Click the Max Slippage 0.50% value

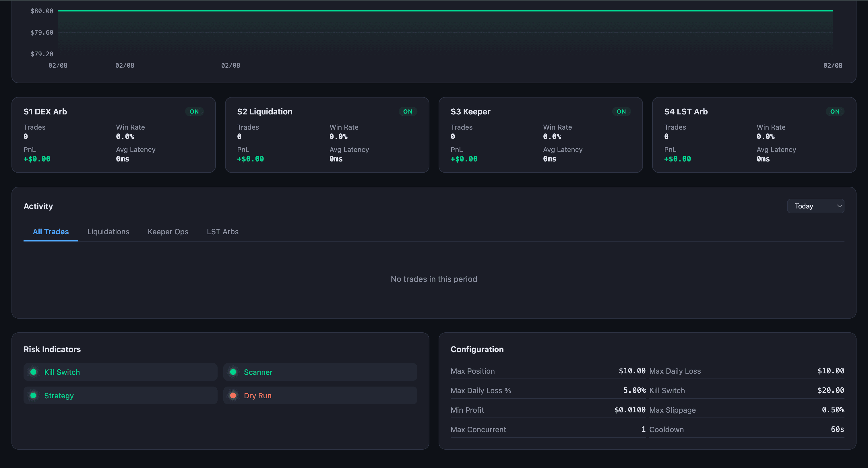click(833, 410)
